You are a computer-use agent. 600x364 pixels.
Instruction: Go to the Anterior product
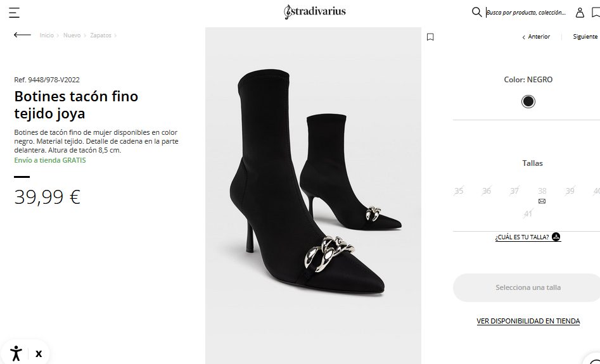pyautogui.click(x=536, y=37)
